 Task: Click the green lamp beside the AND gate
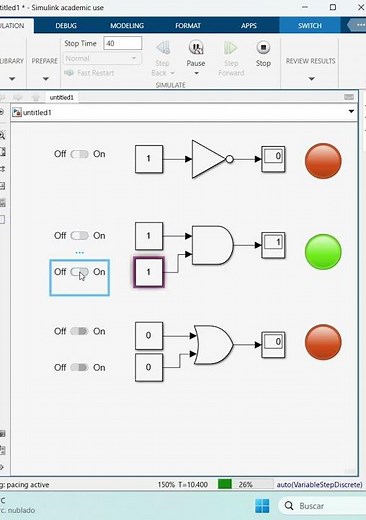point(323,252)
